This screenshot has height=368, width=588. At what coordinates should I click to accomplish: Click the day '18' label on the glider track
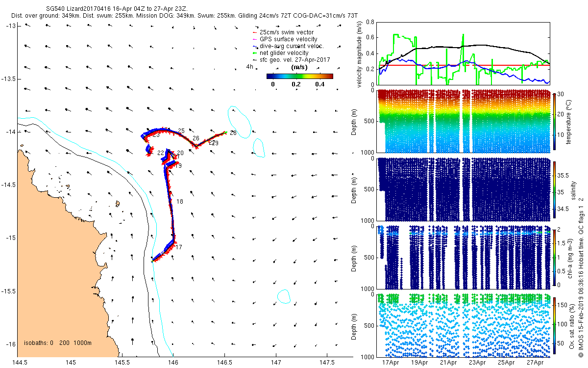click(x=180, y=202)
